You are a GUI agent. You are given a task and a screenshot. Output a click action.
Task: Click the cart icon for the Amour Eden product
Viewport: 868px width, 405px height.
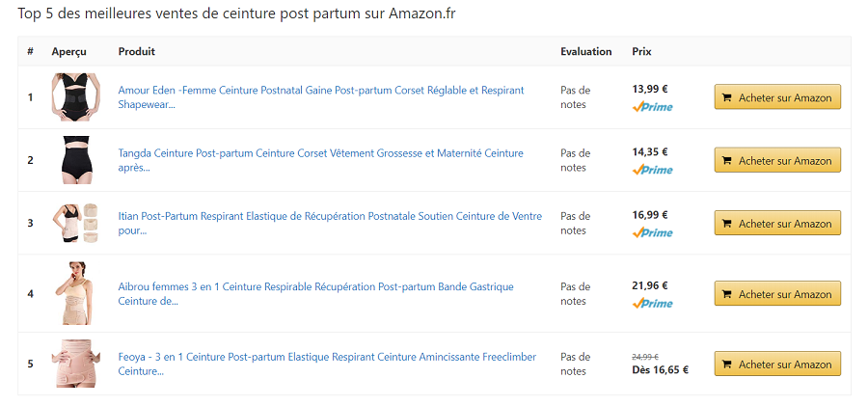pos(727,97)
